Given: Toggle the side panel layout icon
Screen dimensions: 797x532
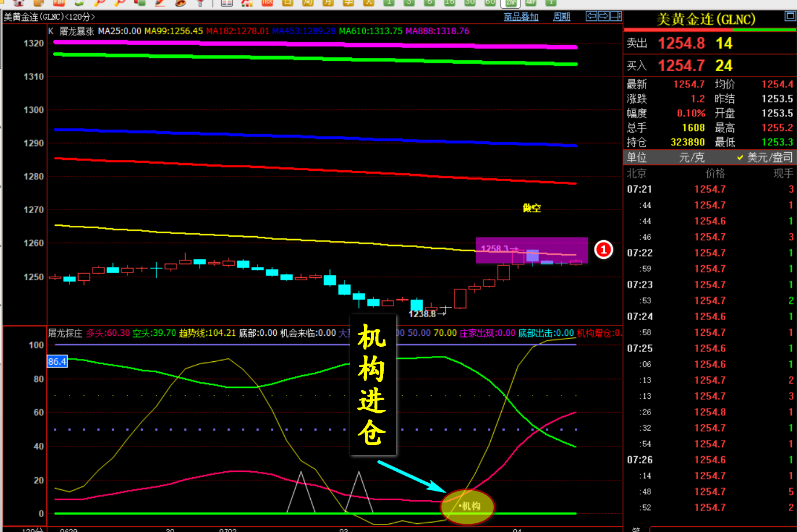Looking at the screenshot, I should [x=616, y=16].
